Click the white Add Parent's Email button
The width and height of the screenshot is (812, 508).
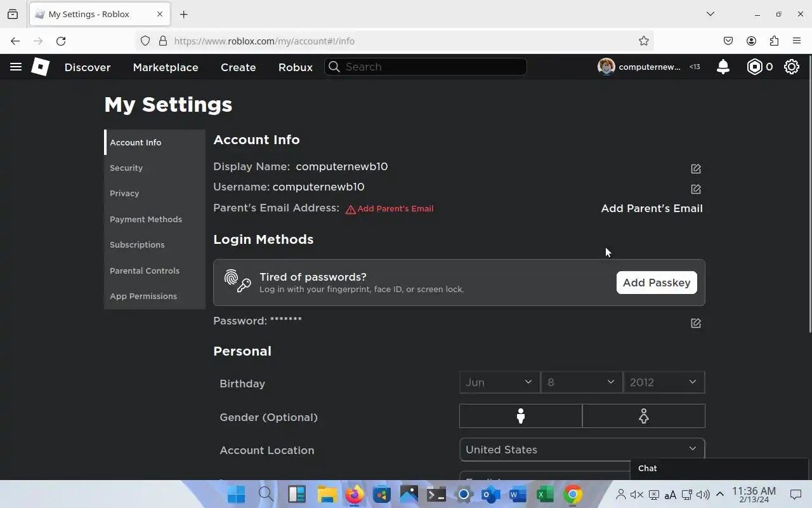pyautogui.click(x=652, y=208)
